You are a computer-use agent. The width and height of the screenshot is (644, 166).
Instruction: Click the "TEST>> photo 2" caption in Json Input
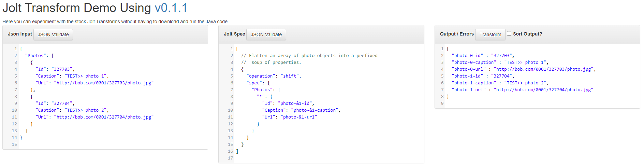pyautogui.click(x=86, y=110)
